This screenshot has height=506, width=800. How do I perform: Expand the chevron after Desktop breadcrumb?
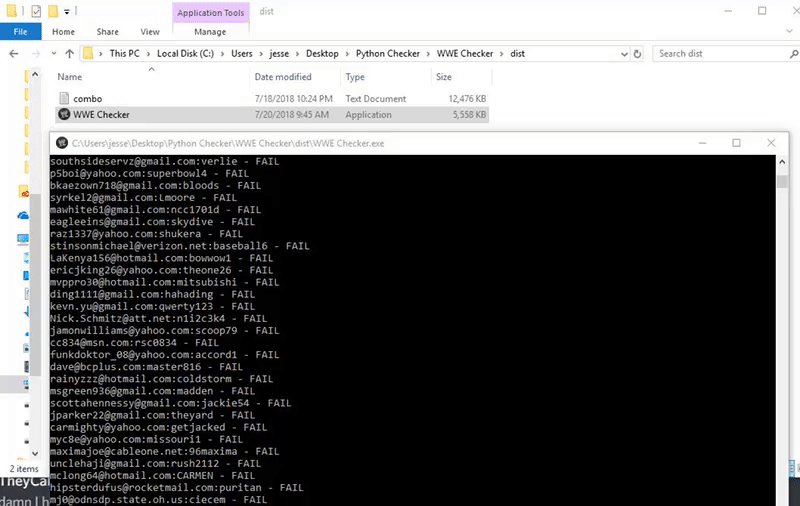tap(347, 54)
